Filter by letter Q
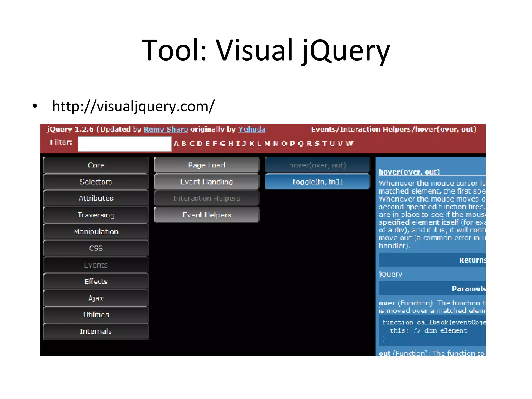Screen dimensions: 532x399 (x=301, y=144)
